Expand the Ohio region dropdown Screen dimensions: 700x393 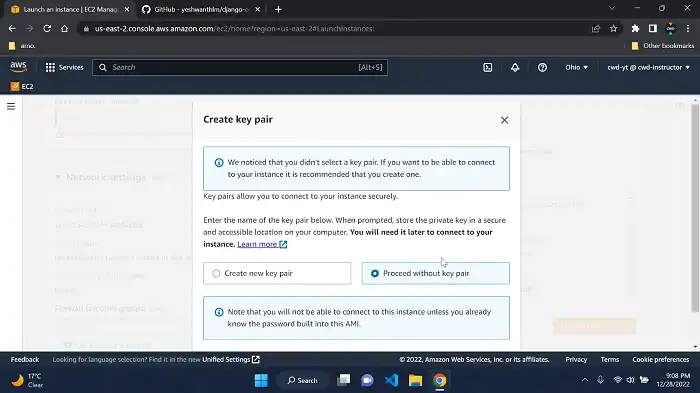(576, 67)
